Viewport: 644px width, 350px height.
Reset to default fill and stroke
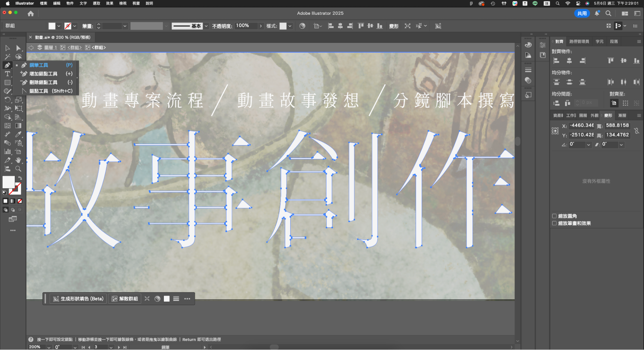click(x=5, y=193)
